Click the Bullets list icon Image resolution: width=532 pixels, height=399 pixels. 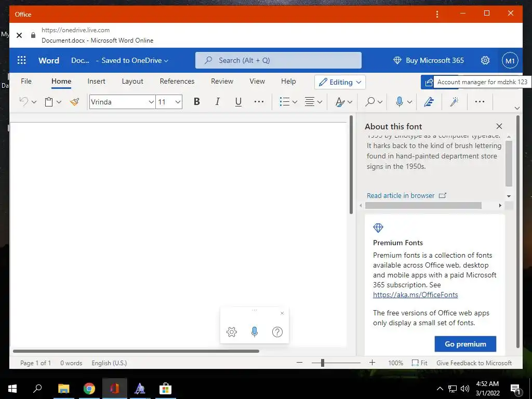[x=284, y=102]
